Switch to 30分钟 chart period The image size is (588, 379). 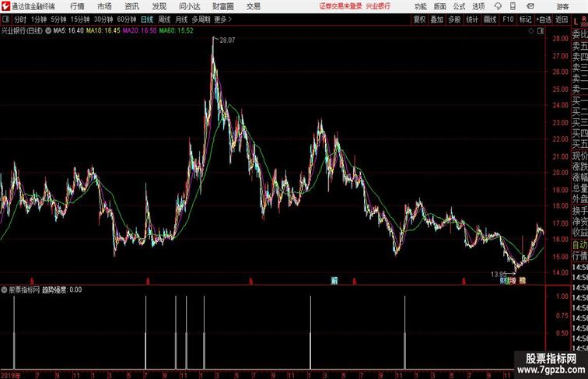[103, 19]
